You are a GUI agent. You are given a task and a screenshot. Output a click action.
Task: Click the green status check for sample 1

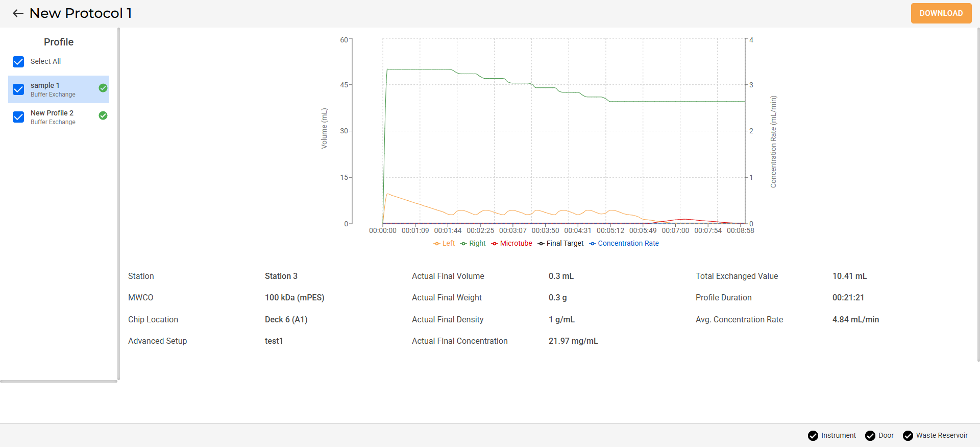tap(103, 88)
